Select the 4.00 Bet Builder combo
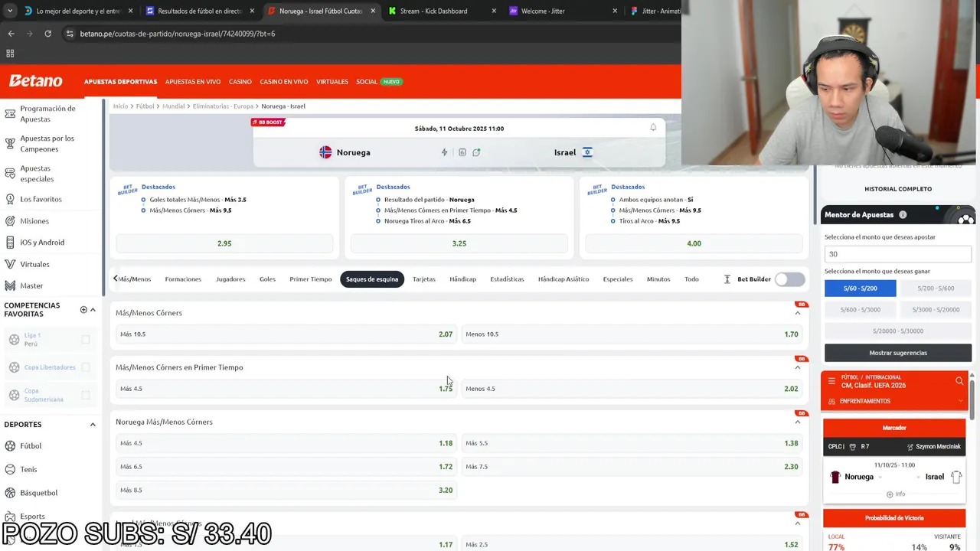 pyautogui.click(x=694, y=243)
